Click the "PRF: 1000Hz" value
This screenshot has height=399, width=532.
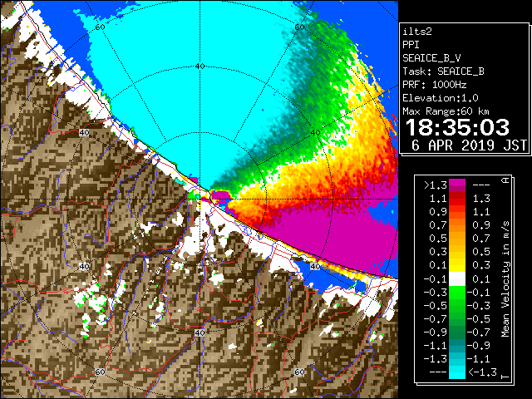point(435,85)
